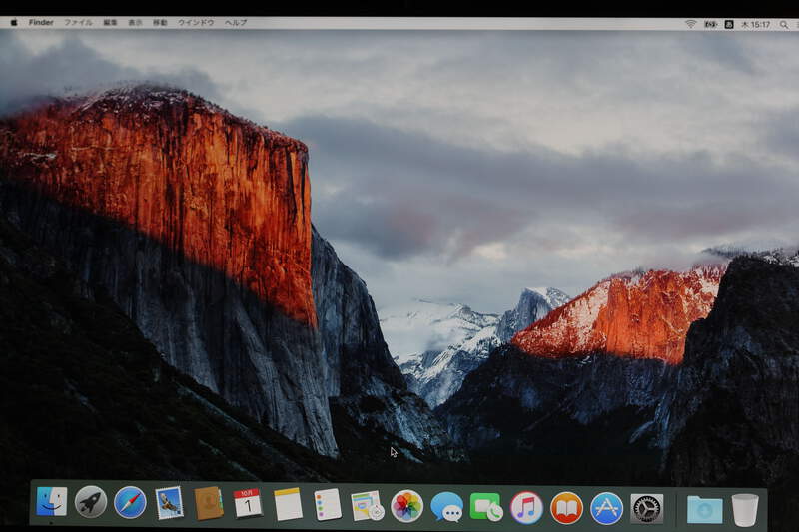The width and height of the screenshot is (799, 532).
Task: Open the 移動 (Go) menu
Action: point(160,22)
